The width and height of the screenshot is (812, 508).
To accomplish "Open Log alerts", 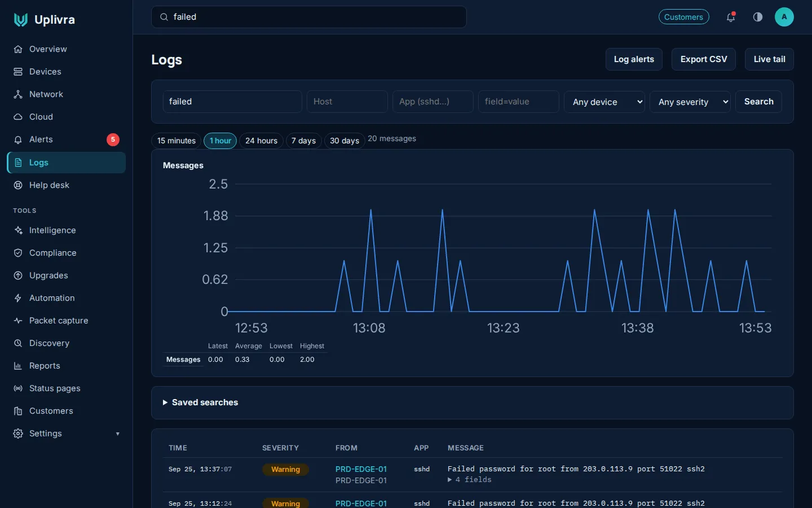I will [x=634, y=59].
